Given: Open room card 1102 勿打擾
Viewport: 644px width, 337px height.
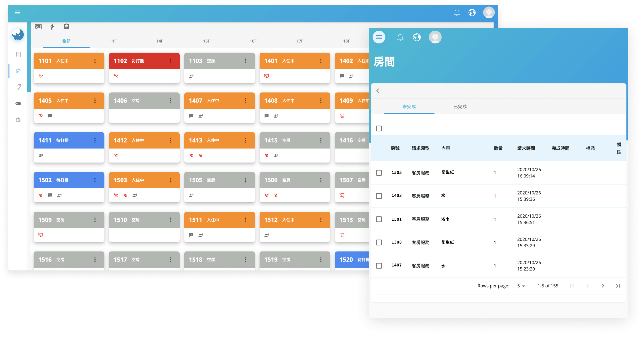Looking at the screenshot, I should point(144,68).
